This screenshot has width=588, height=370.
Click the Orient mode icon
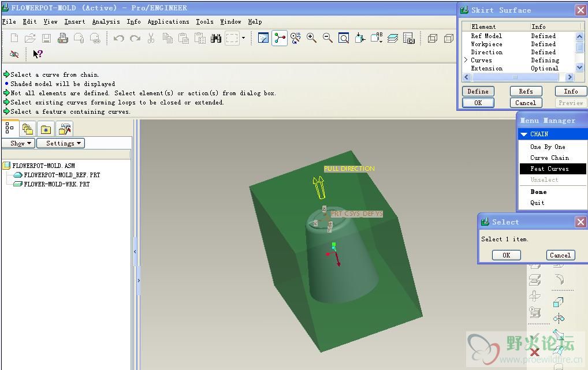pos(296,38)
